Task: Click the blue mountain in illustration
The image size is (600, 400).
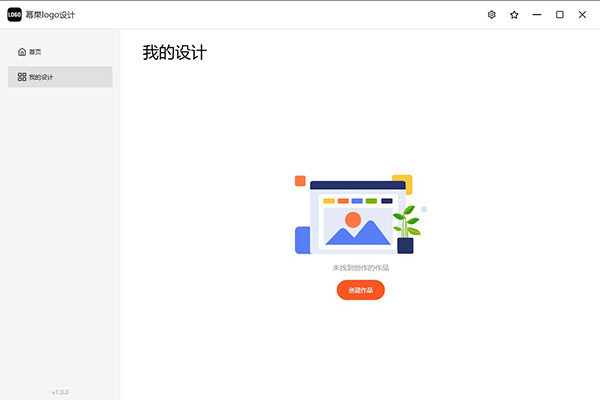Action: coord(358,233)
